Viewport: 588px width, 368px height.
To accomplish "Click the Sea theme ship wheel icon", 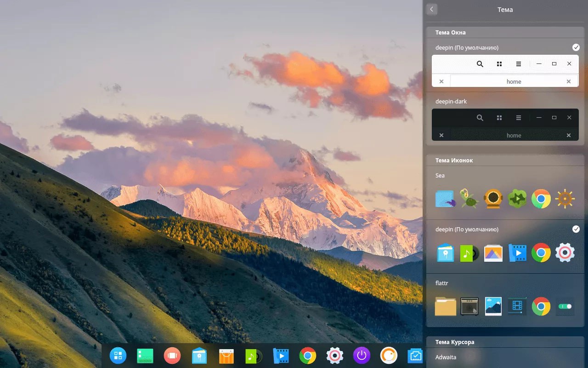I will pos(565,199).
